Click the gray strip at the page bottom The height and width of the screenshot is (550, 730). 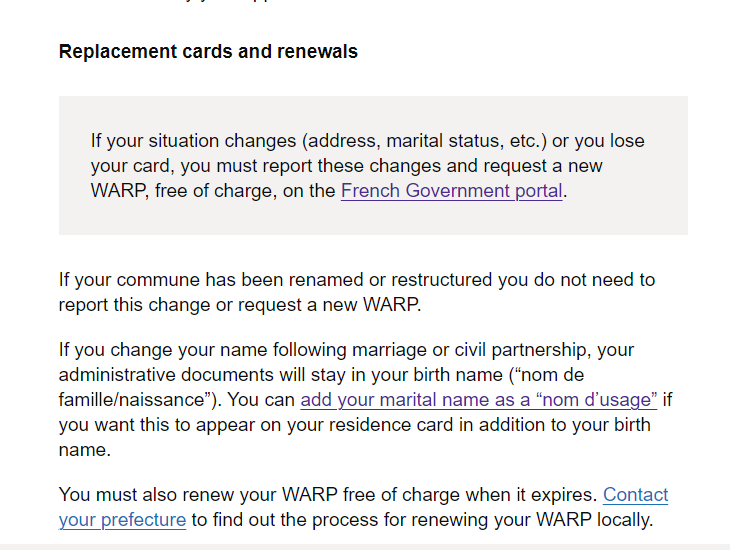tap(365, 547)
